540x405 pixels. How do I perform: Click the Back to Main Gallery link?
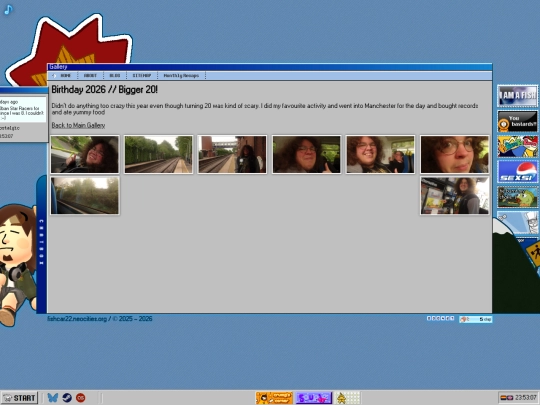tap(78, 125)
